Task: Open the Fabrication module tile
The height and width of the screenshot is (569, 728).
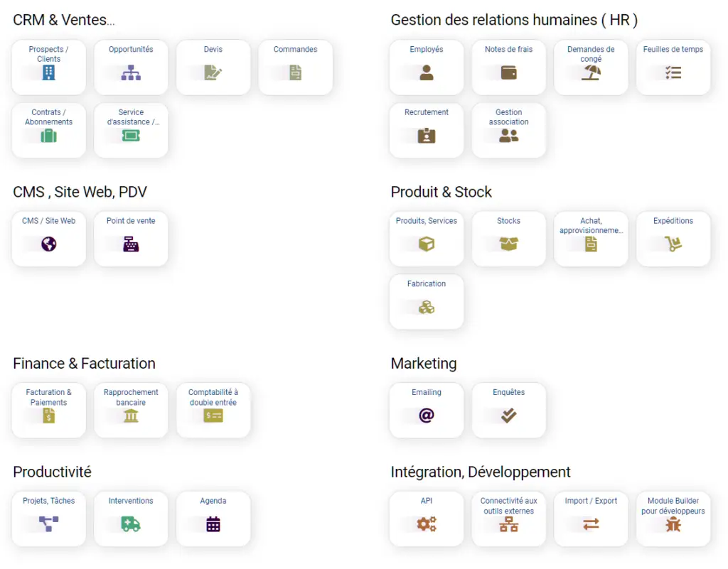Action: click(x=427, y=302)
